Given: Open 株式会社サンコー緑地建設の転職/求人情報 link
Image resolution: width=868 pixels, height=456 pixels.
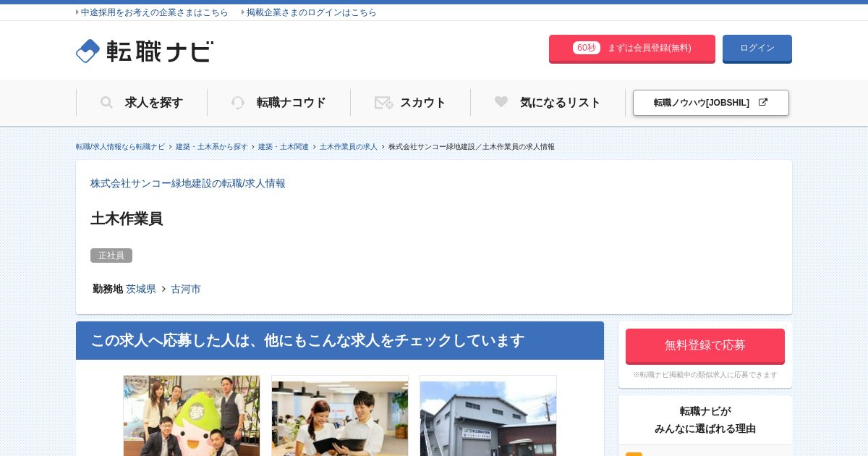Looking at the screenshot, I should pyautogui.click(x=188, y=184).
